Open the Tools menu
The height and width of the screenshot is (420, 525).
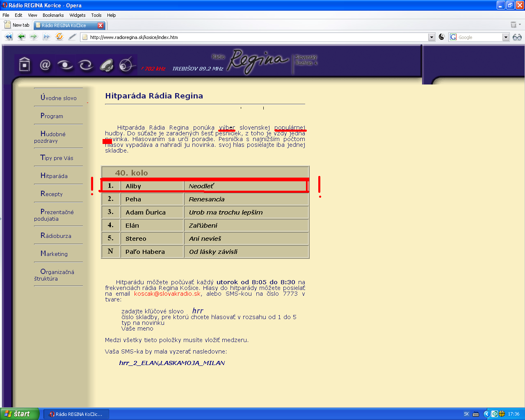pos(96,15)
